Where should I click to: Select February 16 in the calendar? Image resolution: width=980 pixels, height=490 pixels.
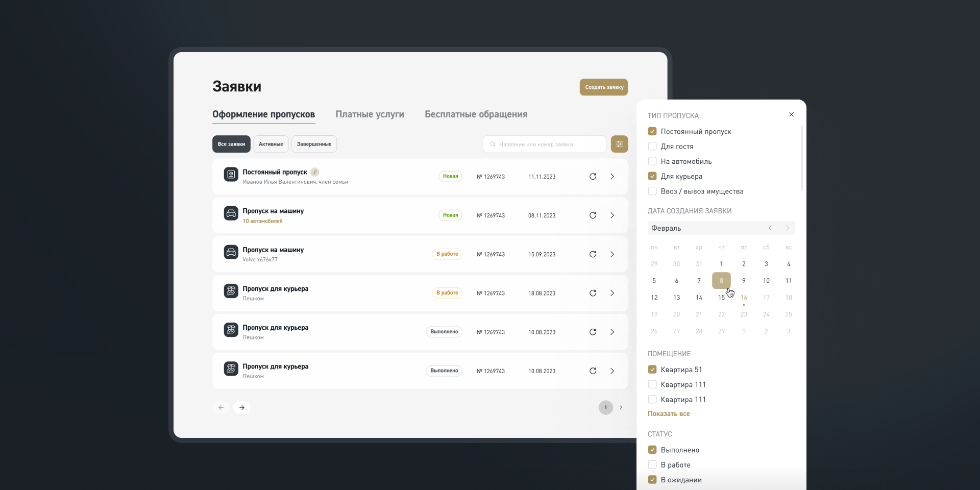(744, 298)
